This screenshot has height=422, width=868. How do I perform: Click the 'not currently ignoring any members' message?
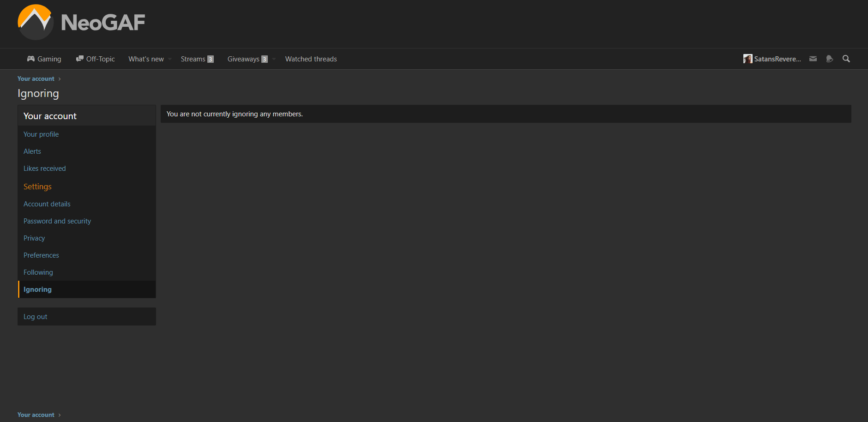tap(235, 114)
